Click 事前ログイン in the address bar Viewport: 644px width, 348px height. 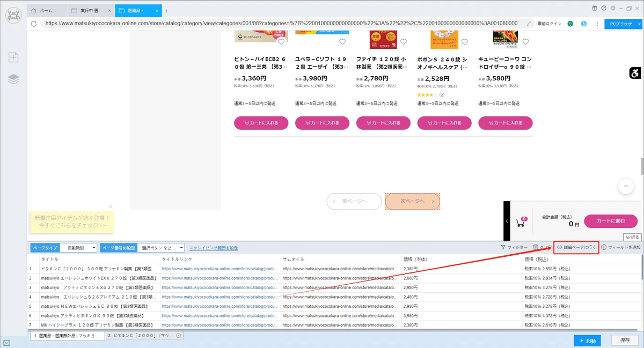coord(549,24)
